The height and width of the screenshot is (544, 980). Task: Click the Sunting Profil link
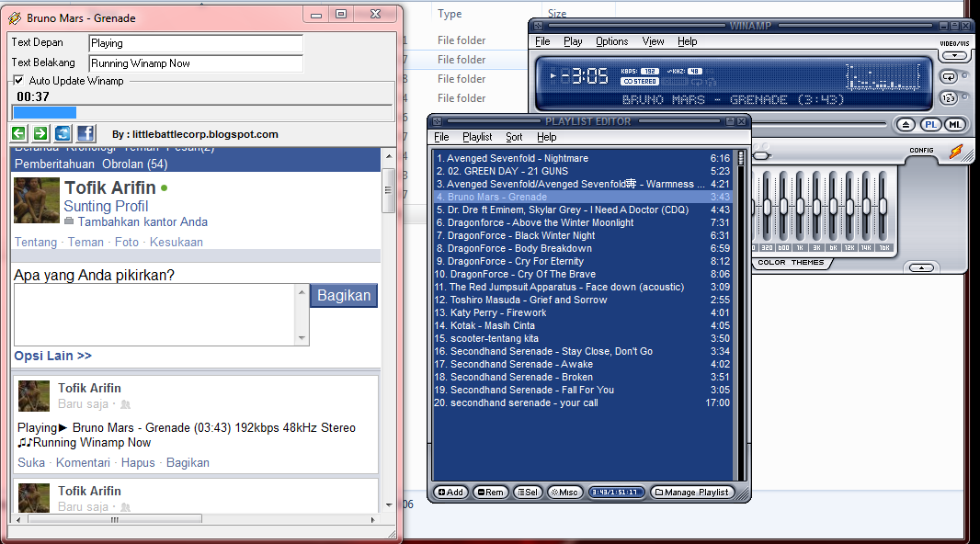coord(106,206)
